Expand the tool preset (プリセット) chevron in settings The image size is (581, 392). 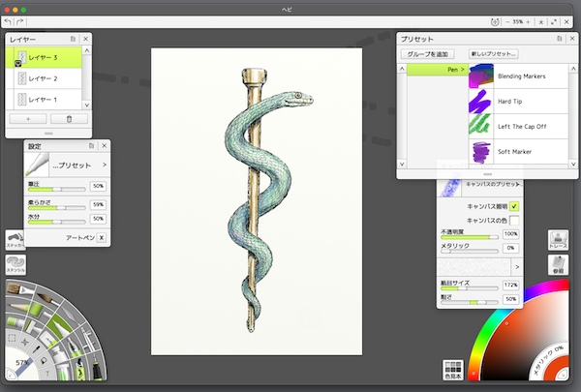(104, 166)
